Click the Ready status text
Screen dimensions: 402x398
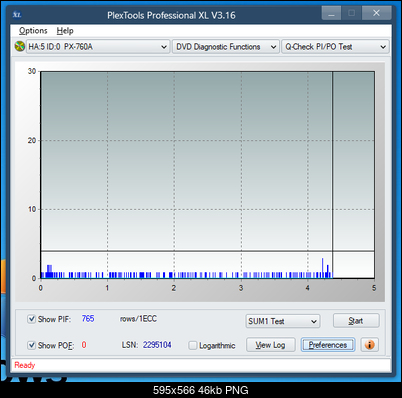click(25, 365)
